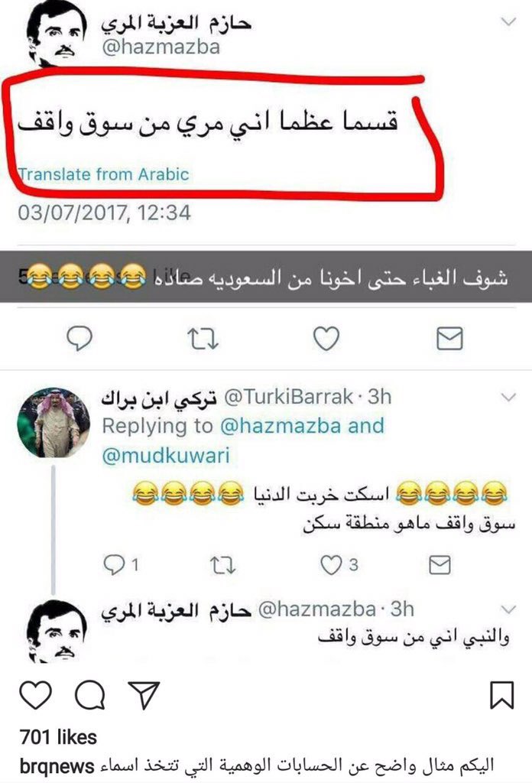Retweet the main hazmazba tweet

(x=203, y=339)
